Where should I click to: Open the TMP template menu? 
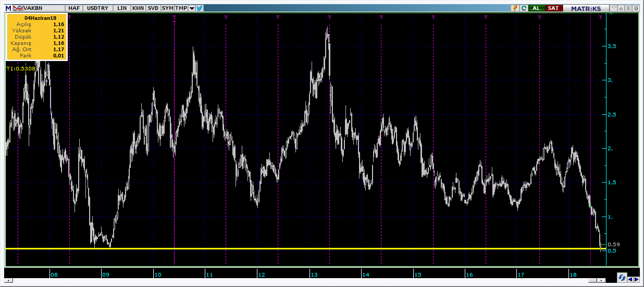coord(181,8)
